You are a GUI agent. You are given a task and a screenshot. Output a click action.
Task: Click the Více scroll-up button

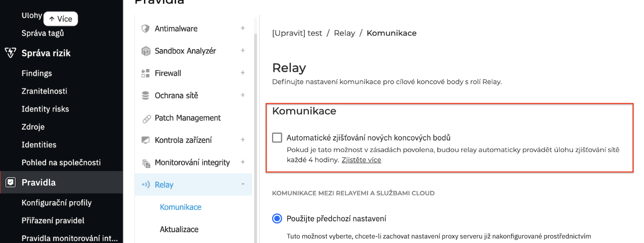60,19
